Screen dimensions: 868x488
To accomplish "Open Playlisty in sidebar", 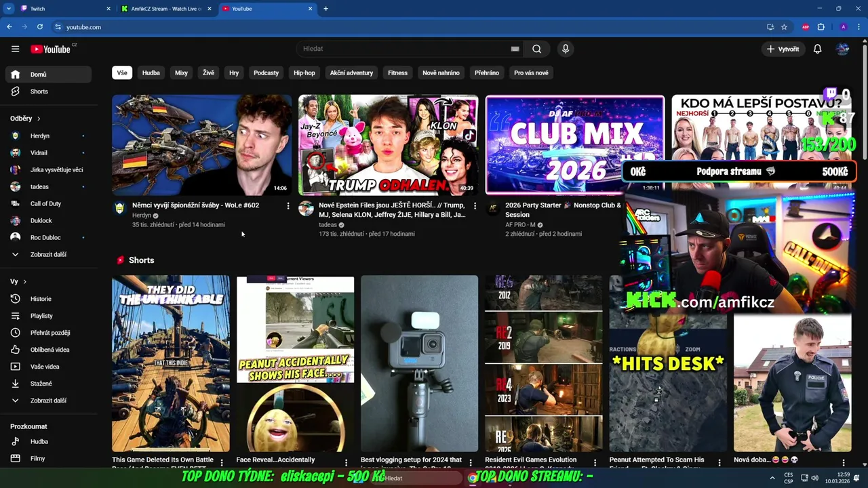I will pos(48,316).
